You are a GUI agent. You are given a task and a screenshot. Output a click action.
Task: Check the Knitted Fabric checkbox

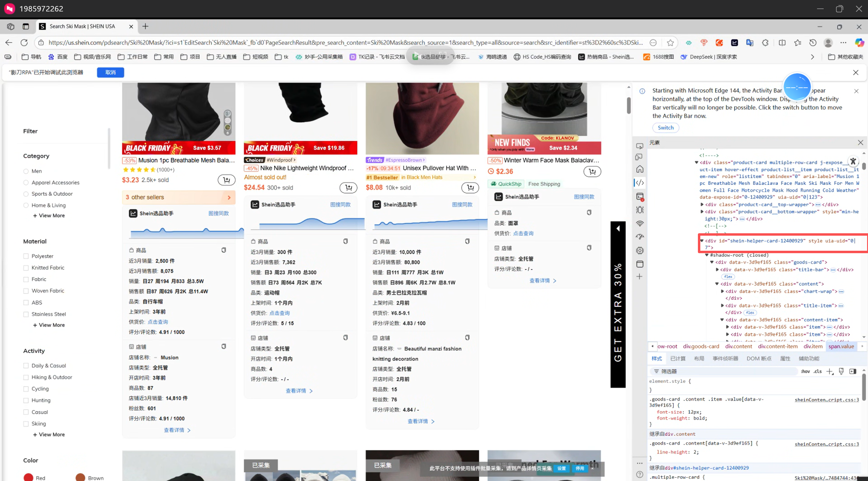tap(26, 268)
